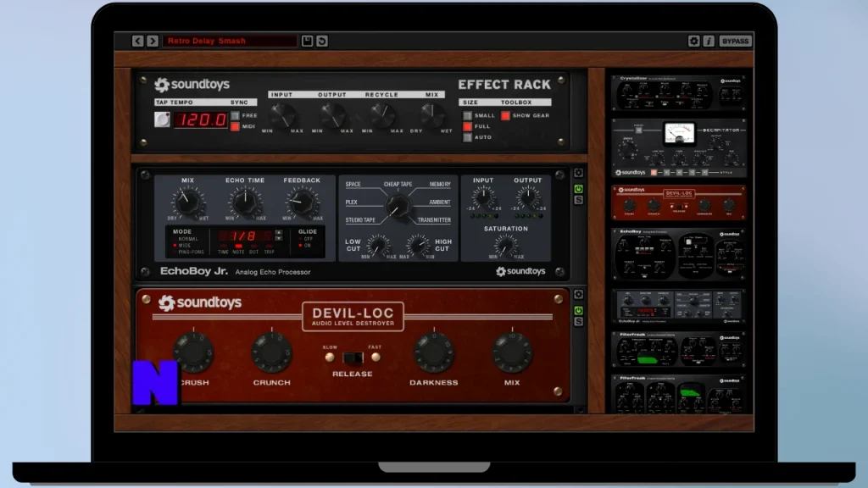868x488 pixels.
Task: Select the Decapitator thumbnail in the gear list
Action: (x=679, y=148)
